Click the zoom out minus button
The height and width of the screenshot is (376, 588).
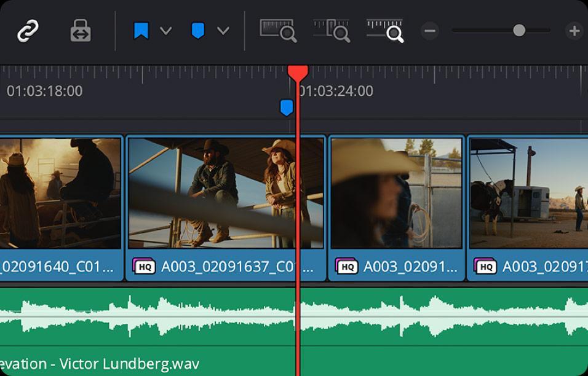(x=430, y=31)
